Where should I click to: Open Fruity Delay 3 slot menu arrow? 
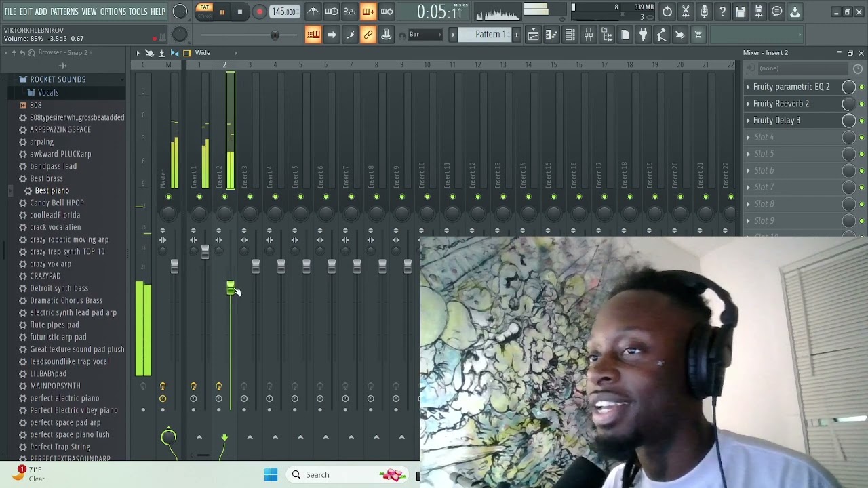[x=749, y=121]
